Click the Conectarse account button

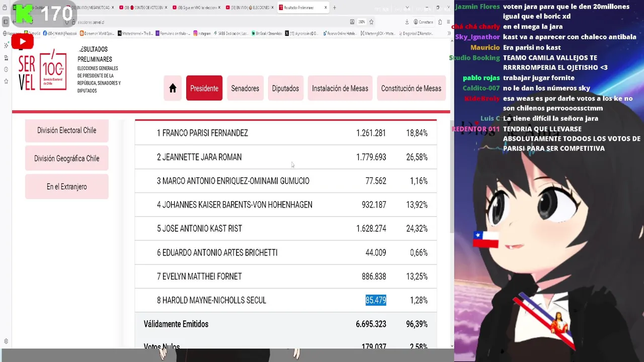coord(423,22)
